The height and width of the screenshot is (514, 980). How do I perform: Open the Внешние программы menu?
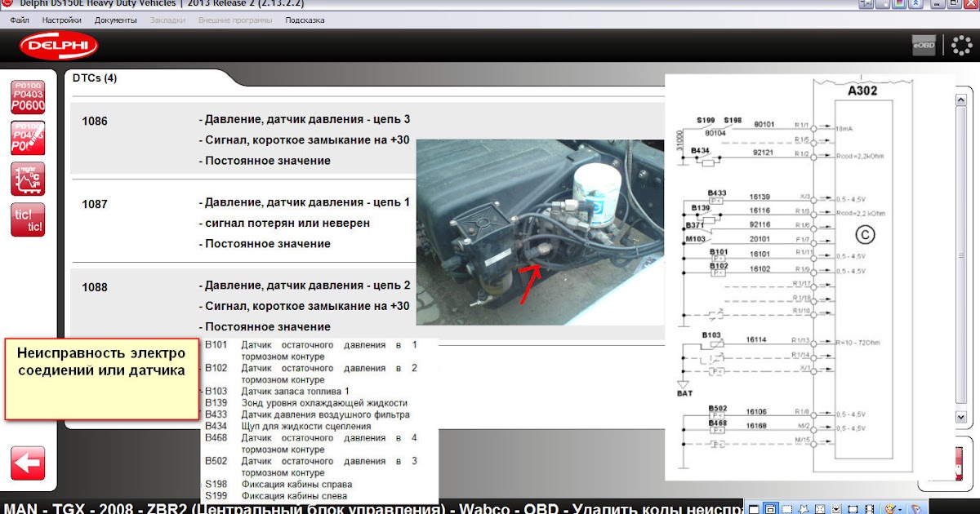(235, 20)
